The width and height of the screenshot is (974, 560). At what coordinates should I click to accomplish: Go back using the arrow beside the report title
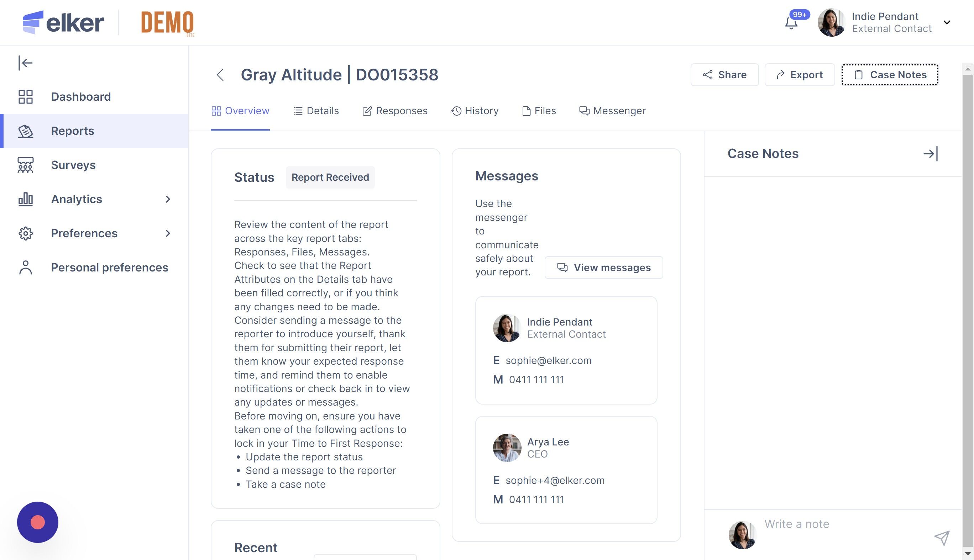pyautogui.click(x=220, y=75)
